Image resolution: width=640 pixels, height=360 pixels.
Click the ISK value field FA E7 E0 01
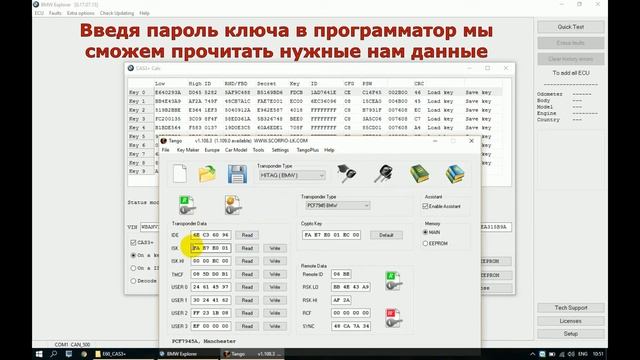(211, 248)
